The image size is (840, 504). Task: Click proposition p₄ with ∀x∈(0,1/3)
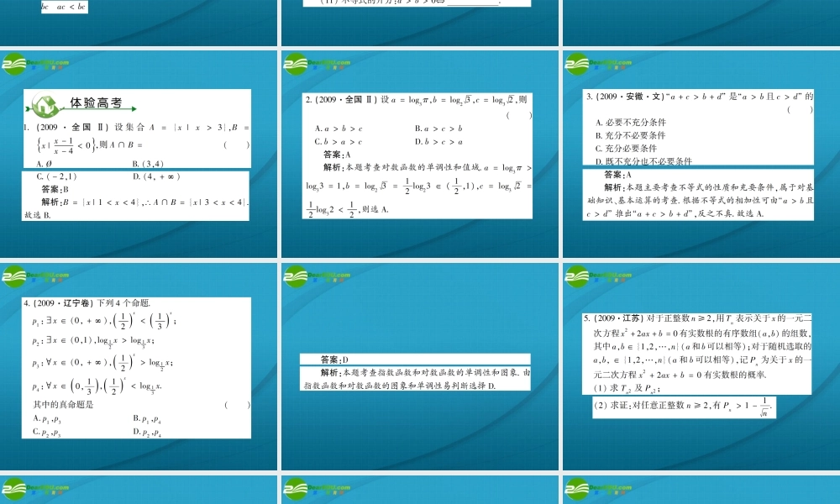pos(97,385)
